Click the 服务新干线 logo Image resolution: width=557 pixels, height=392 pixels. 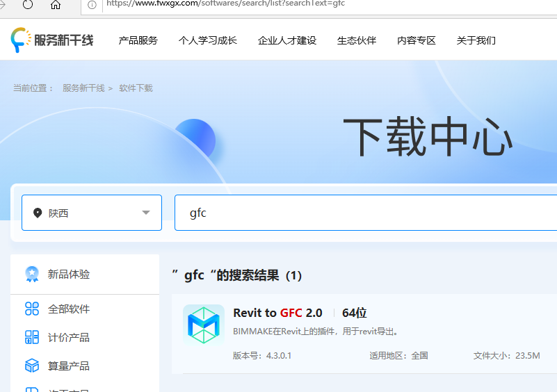(x=52, y=40)
